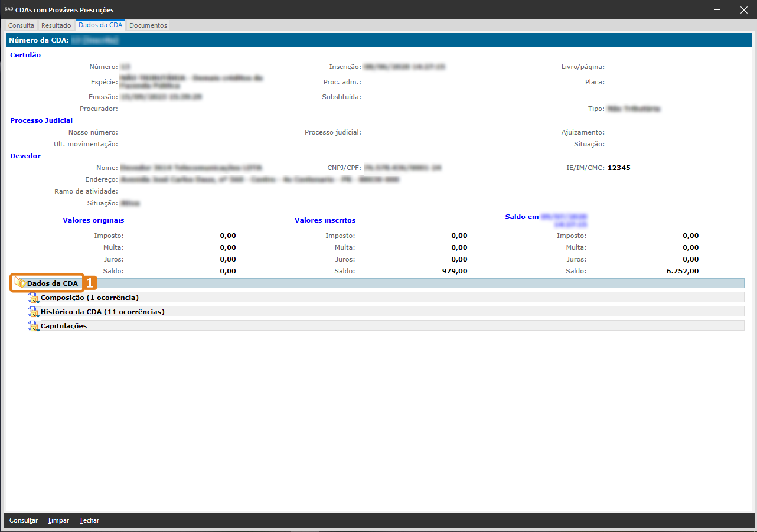Click the Saldo value 6.752,00
This screenshot has width=757, height=532.
[683, 271]
